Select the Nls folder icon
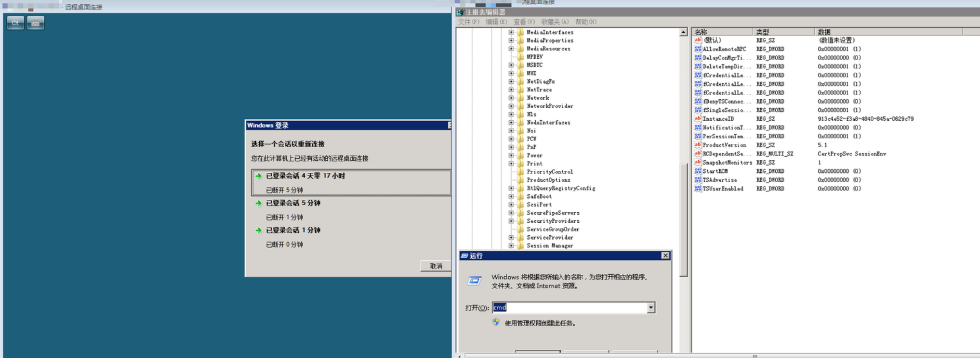The image size is (980, 358). [x=520, y=114]
